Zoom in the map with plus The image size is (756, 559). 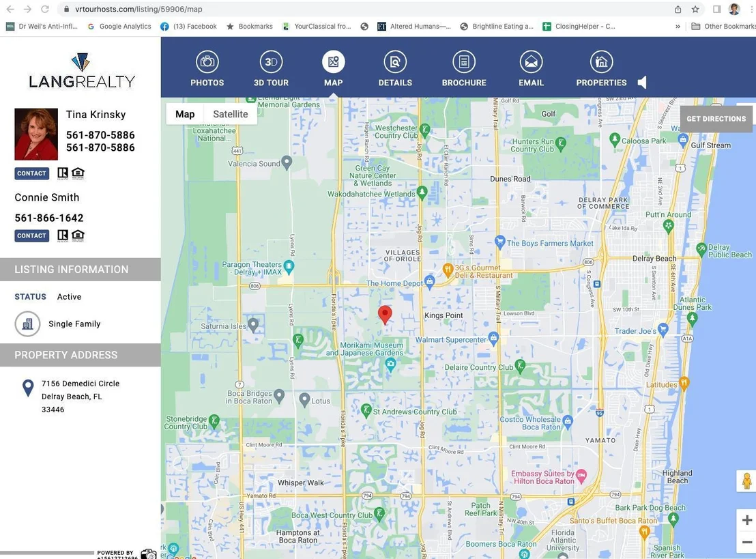(x=747, y=520)
